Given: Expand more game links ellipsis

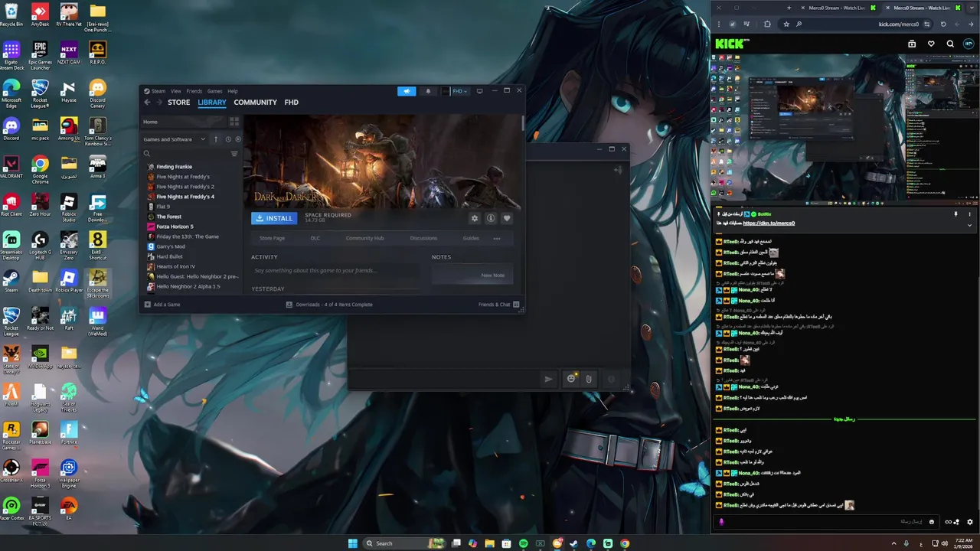Looking at the screenshot, I should point(497,238).
